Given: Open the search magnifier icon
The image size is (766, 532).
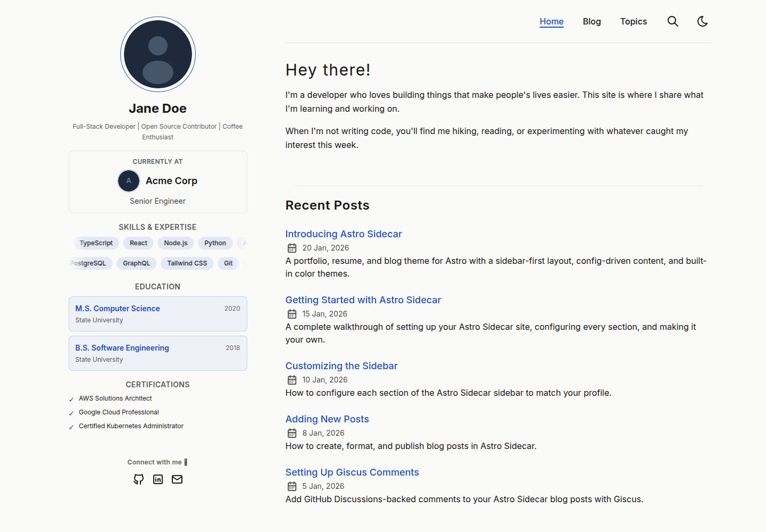Looking at the screenshot, I should pos(673,21).
